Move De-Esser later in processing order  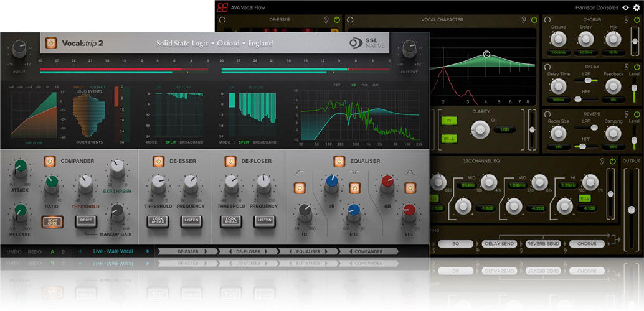click(206, 251)
